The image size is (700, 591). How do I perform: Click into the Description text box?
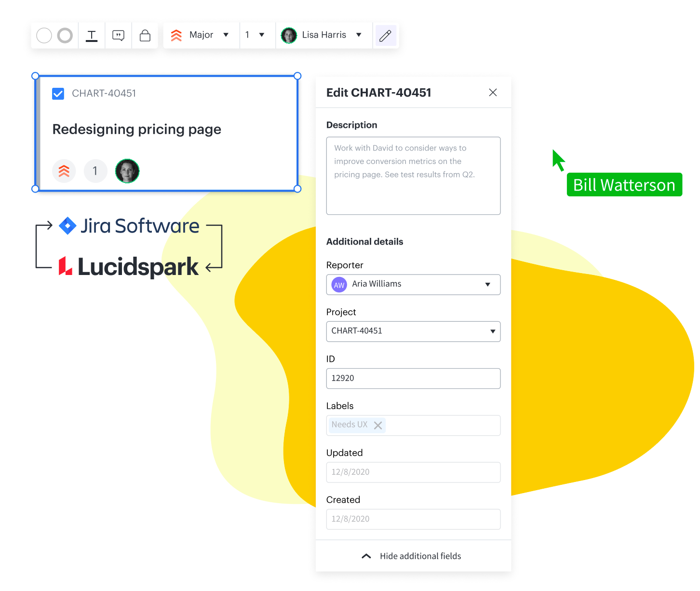pyautogui.click(x=413, y=176)
